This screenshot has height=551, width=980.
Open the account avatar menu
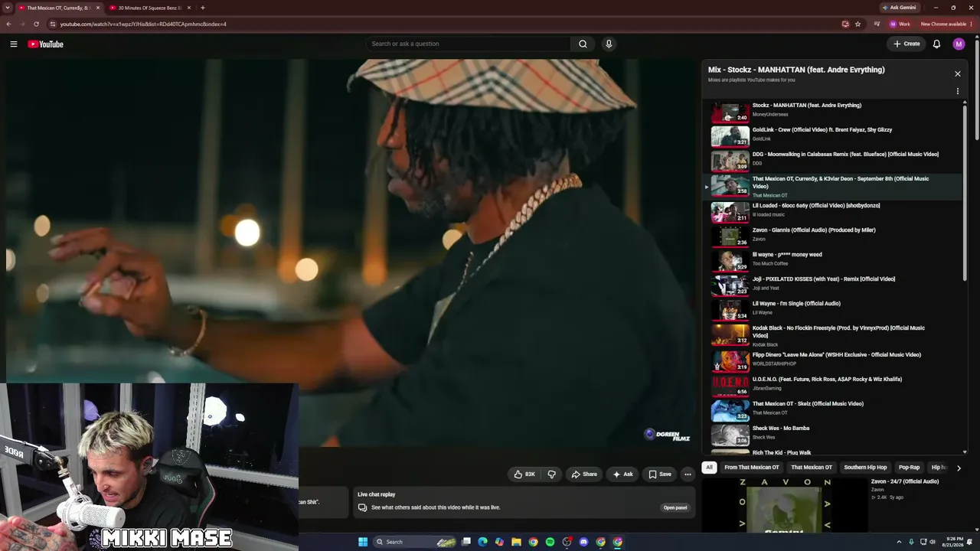tap(959, 44)
